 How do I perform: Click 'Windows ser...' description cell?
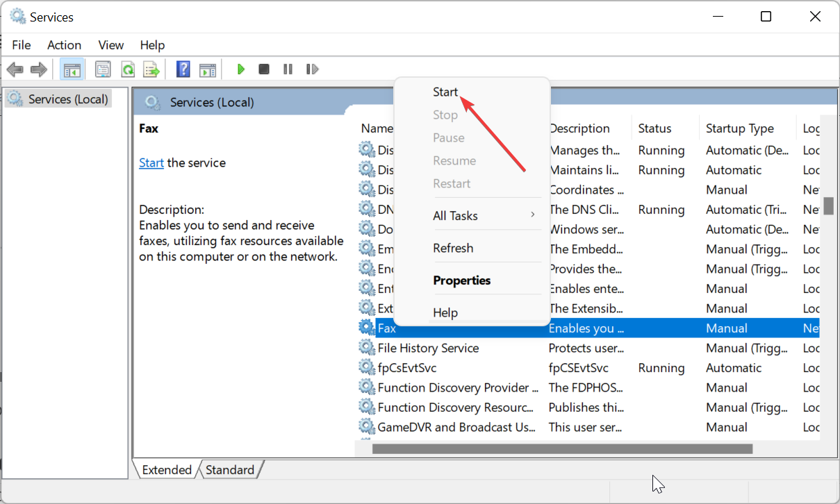coord(586,229)
